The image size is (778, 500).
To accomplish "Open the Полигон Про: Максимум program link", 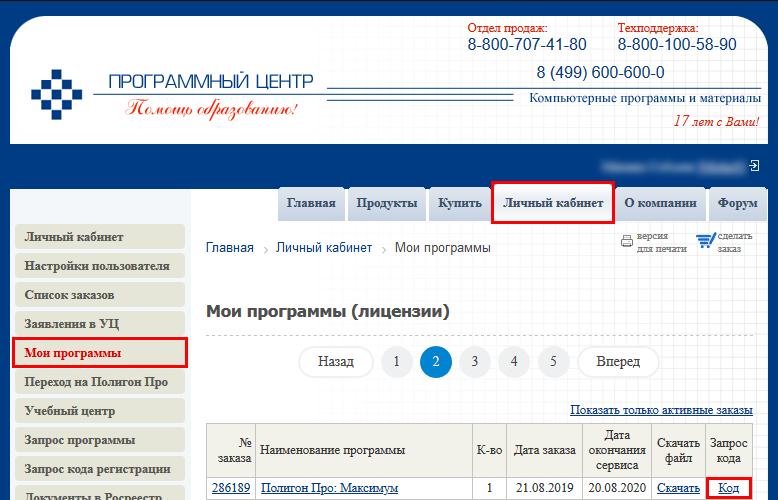I will click(329, 488).
